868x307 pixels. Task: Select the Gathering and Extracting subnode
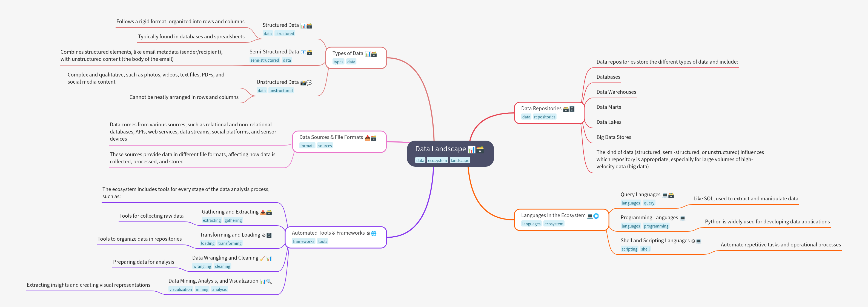pos(237,216)
